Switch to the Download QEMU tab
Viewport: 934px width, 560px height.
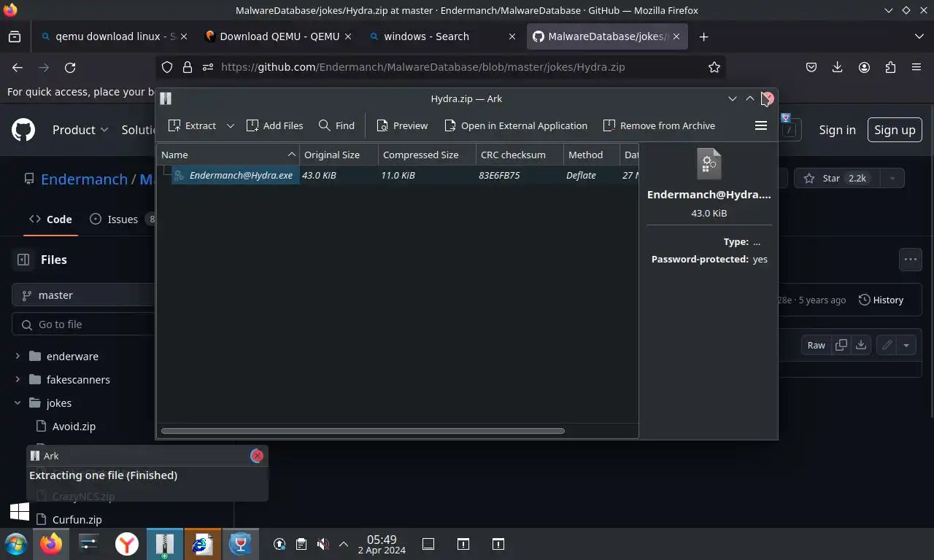[279, 36]
